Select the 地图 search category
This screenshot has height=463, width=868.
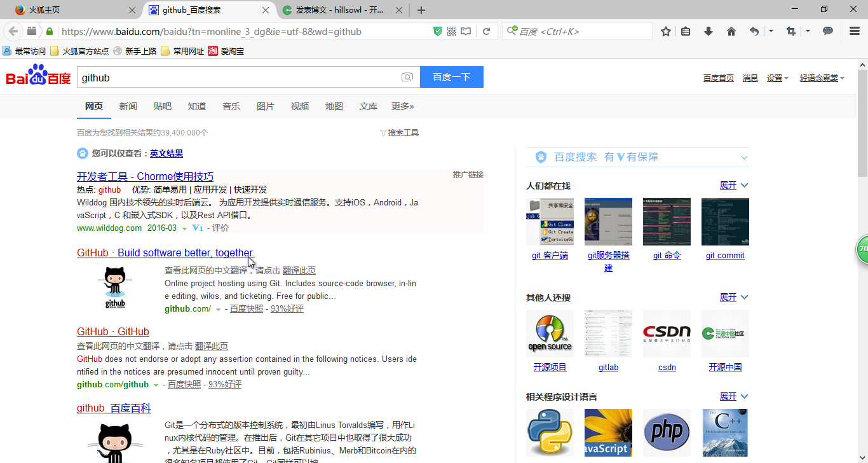pos(334,106)
